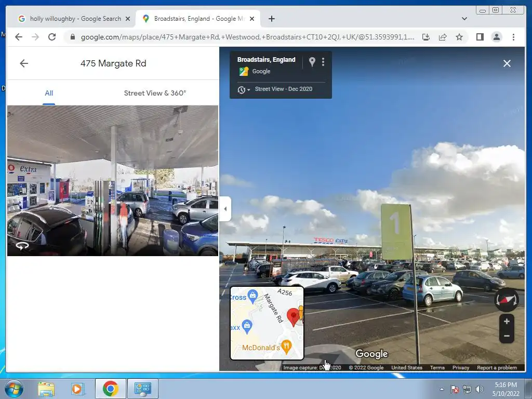Open the Chrome profile avatar
The image size is (532, 399).
click(496, 37)
